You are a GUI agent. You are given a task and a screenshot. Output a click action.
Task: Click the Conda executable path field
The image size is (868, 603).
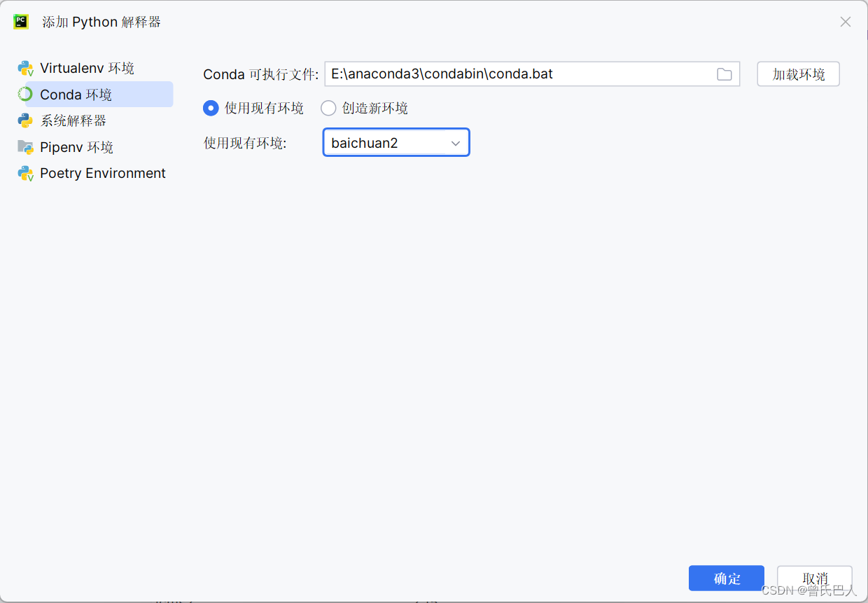point(532,74)
